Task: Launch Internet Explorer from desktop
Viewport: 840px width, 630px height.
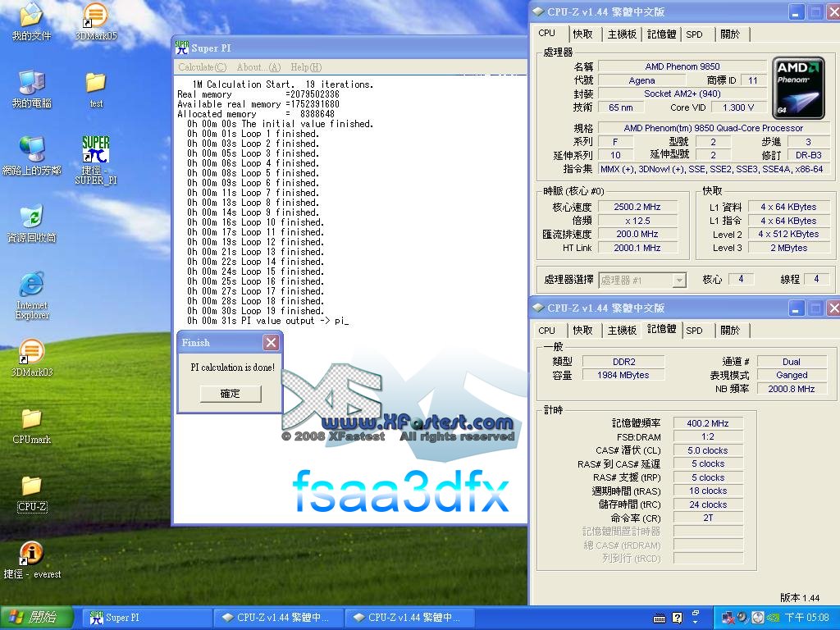Action: (31, 285)
